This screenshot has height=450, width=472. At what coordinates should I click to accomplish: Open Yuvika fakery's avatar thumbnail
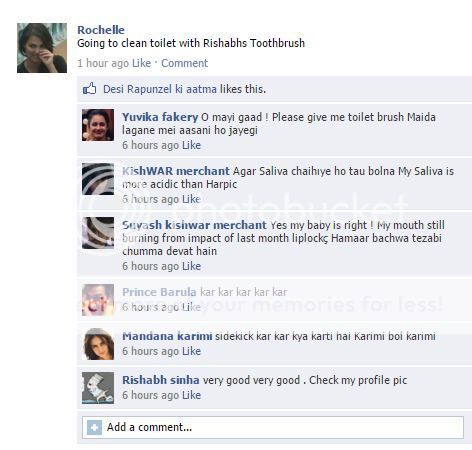[x=98, y=125]
